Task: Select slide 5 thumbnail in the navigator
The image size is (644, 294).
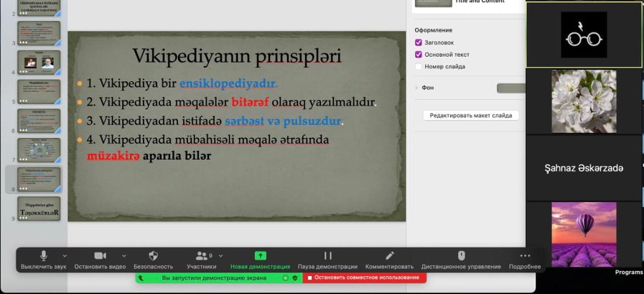Action: (x=39, y=92)
